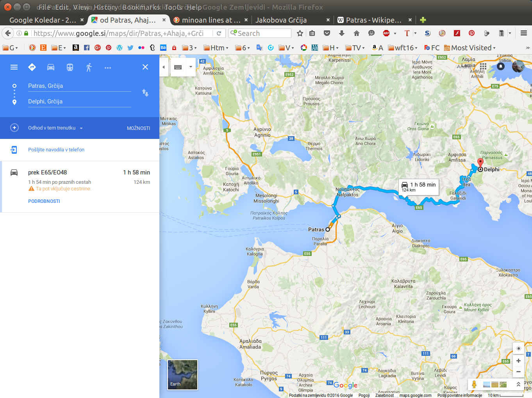The image size is (532, 398).
Task: Open the History menu
Action: [105, 7]
